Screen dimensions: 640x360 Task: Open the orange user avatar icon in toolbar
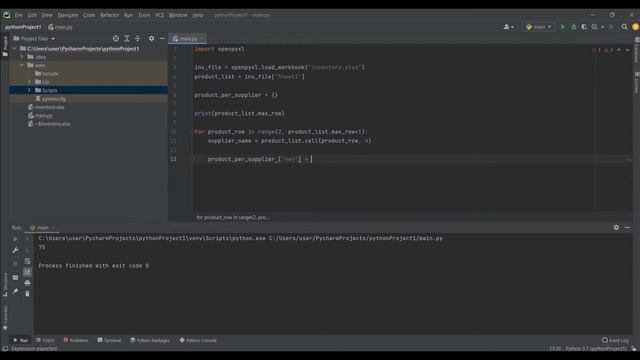[635, 27]
